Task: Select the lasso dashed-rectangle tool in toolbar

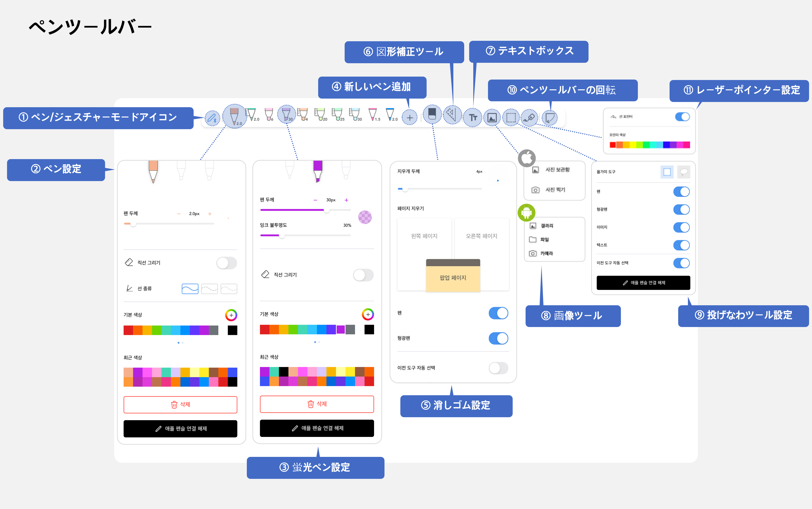Action: (x=511, y=117)
